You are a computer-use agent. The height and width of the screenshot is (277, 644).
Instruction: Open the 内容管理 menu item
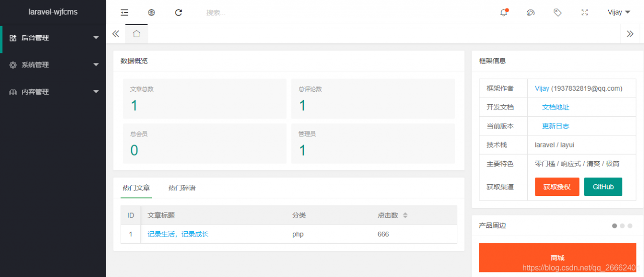(53, 92)
